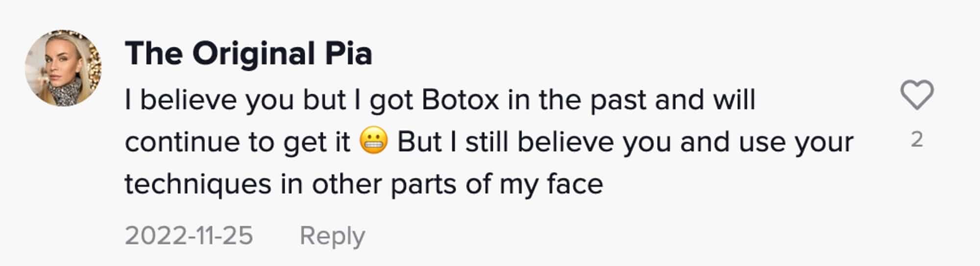980x266 pixels.
Task: Click the word "Botox" in the comment
Action: (460, 100)
